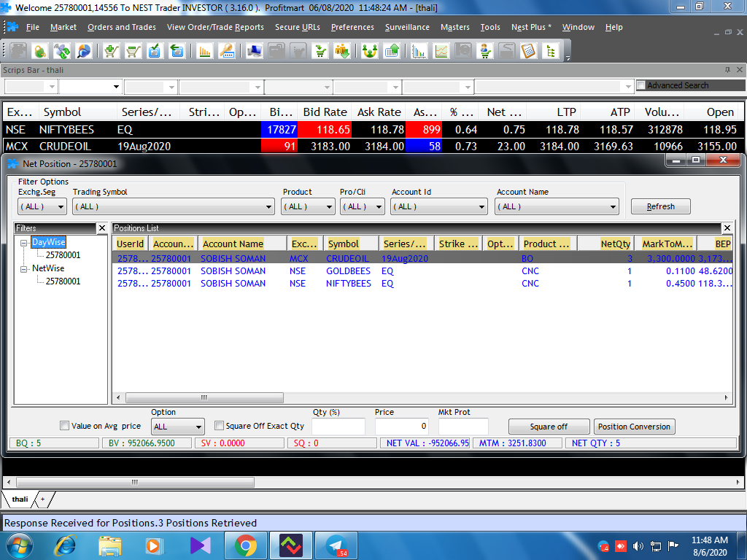Open the Exchg.Seg filter dropdown
The image size is (747, 560).
click(42, 206)
